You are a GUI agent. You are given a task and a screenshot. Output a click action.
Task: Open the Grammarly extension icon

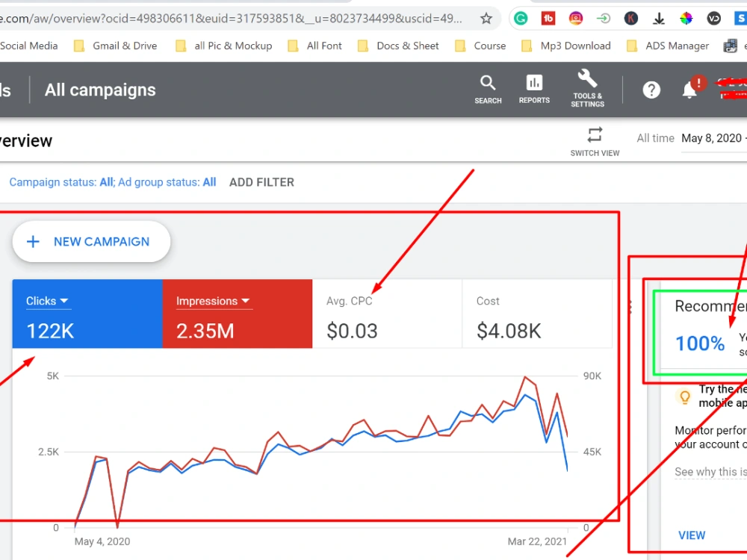pos(521,19)
